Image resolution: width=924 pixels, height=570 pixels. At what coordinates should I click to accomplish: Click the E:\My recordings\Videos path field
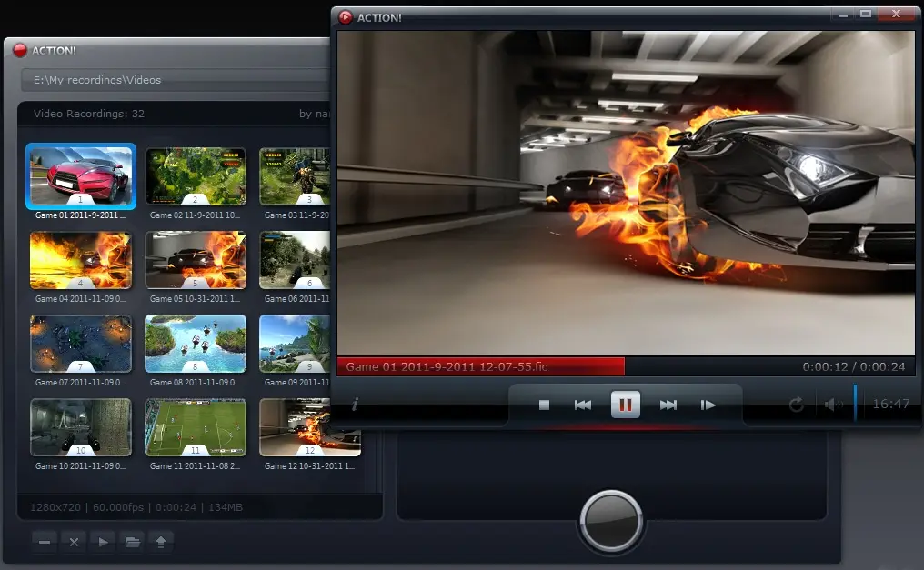tap(175, 80)
